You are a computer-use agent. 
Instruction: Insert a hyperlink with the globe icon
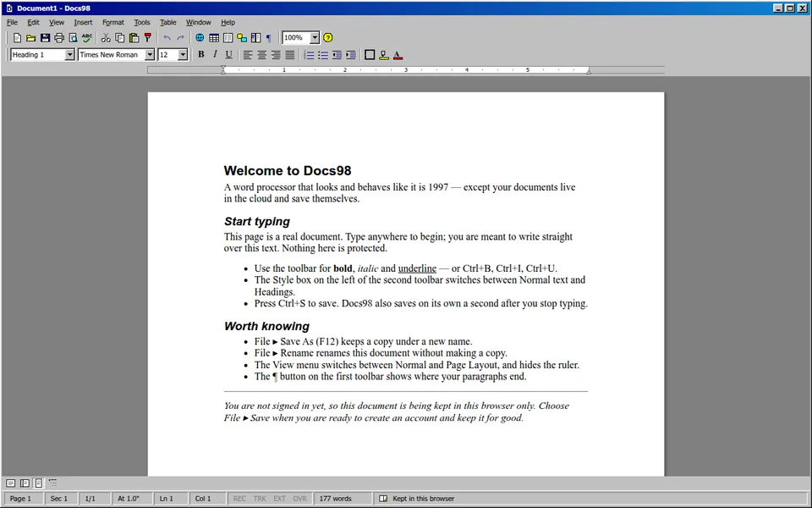point(200,38)
